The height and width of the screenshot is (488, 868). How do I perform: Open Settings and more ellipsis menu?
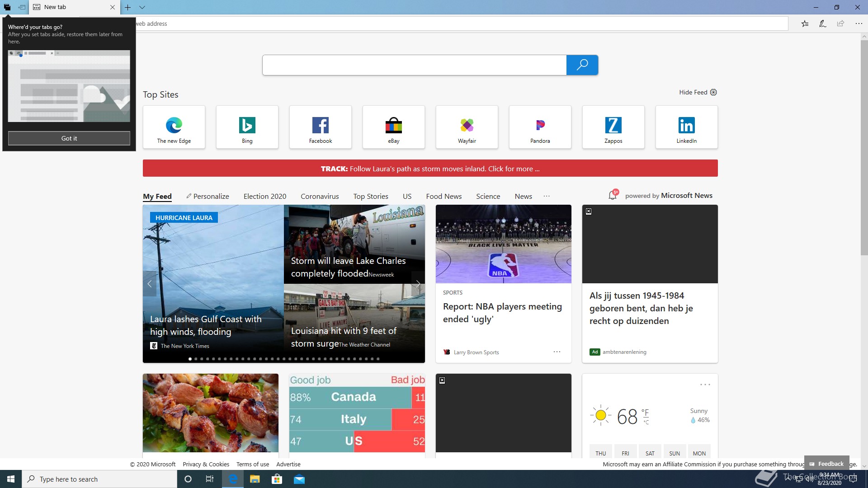859,23
